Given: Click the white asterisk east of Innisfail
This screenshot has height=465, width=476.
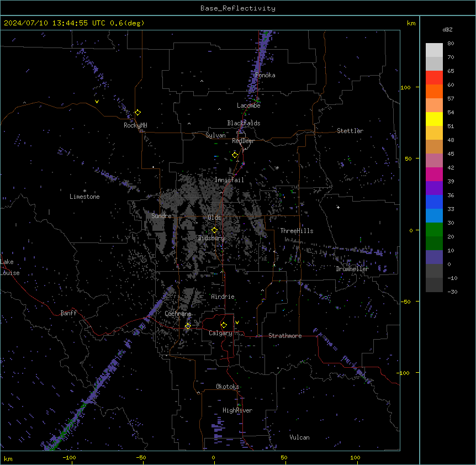Looking at the screenshot, I should coord(277,167).
